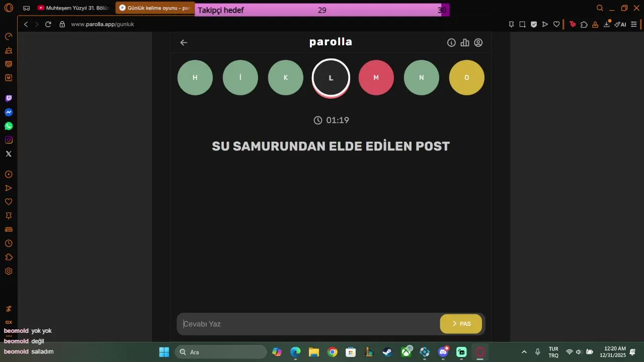The height and width of the screenshot is (362, 644).
Task: Open history clock in the sidebar
Action: tap(9, 243)
